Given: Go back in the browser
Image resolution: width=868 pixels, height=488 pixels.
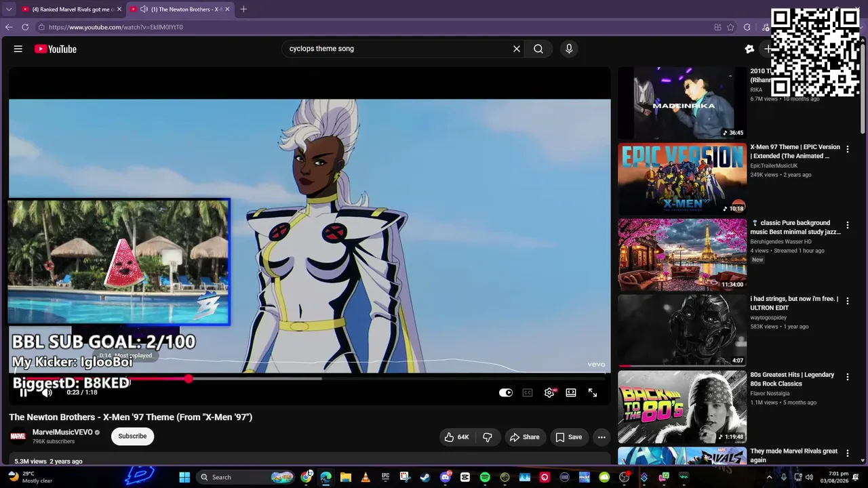Looking at the screenshot, I should 9,27.
